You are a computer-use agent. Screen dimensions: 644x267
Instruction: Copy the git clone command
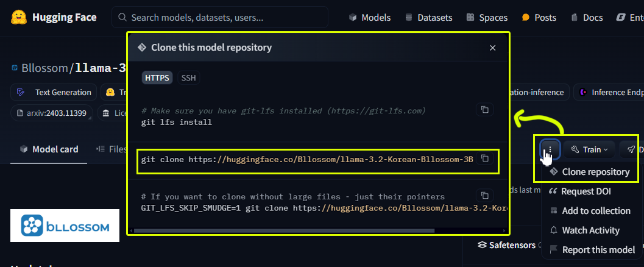coord(485,158)
